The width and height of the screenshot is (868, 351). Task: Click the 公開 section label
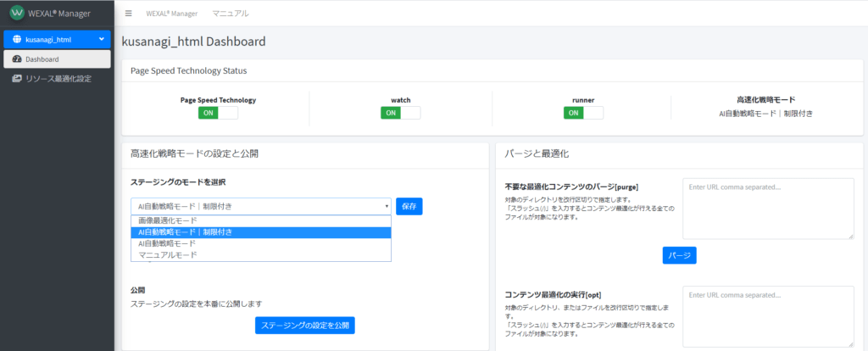click(138, 290)
